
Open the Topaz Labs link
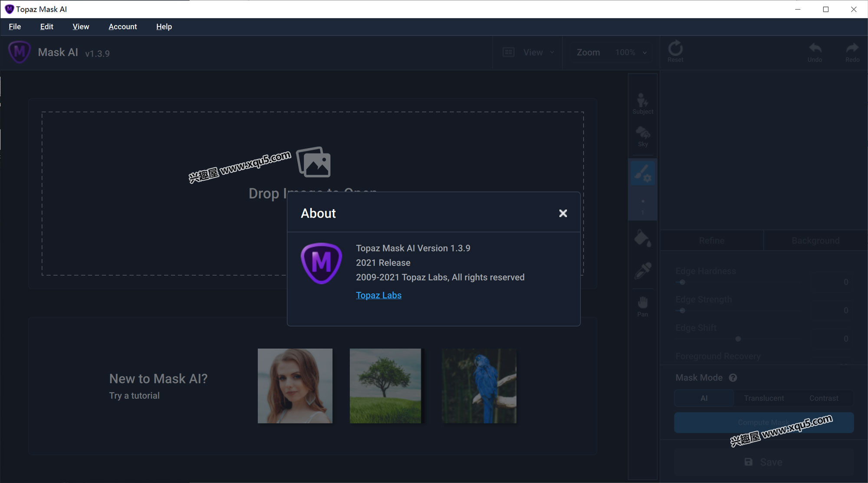coord(378,295)
